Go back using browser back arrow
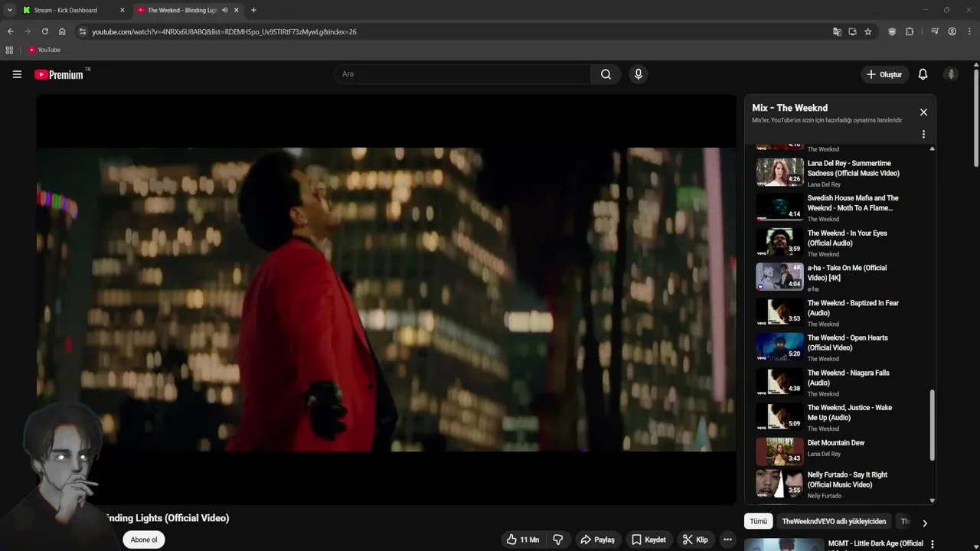Image resolution: width=980 pixels, height=551 pixels. [x=10, y=31]
